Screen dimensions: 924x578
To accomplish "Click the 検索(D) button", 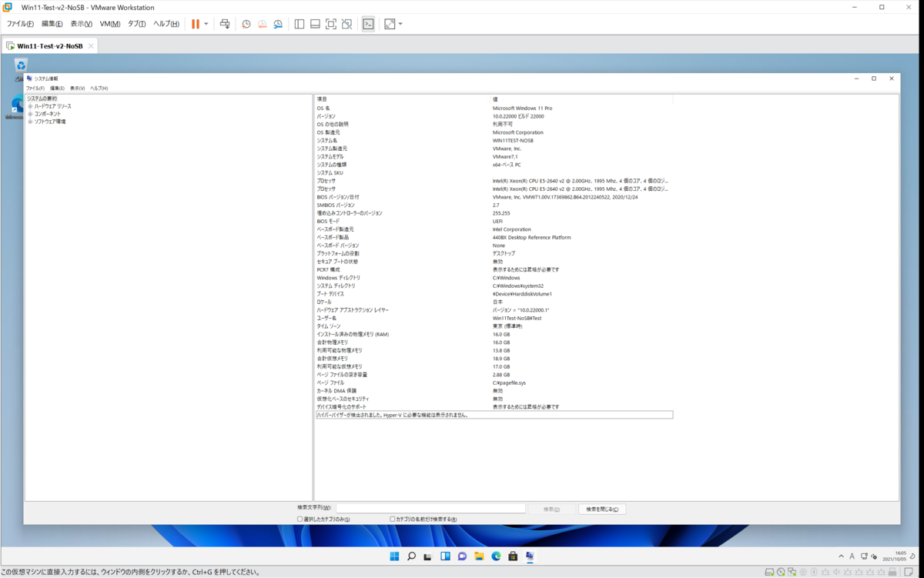I will (551, 509).
